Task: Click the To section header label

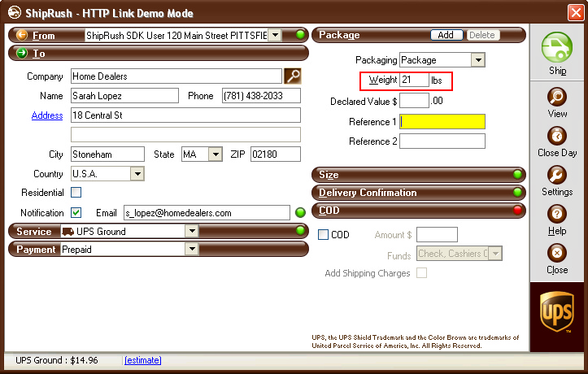Action: 38,54
